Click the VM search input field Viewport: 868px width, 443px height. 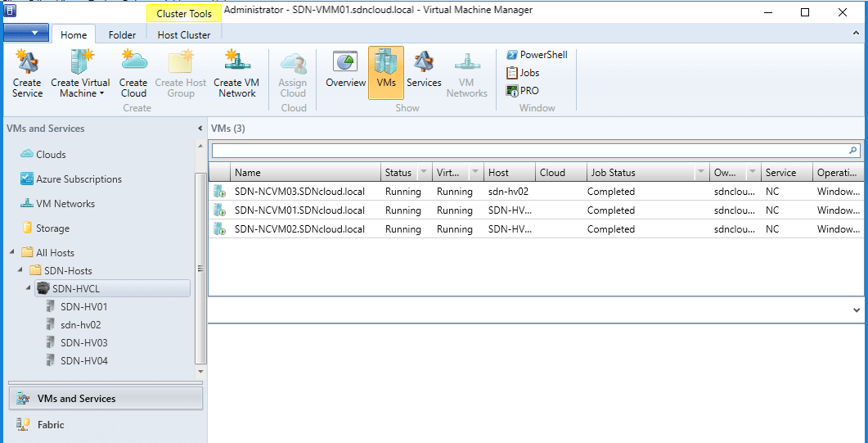coord(528,151)
